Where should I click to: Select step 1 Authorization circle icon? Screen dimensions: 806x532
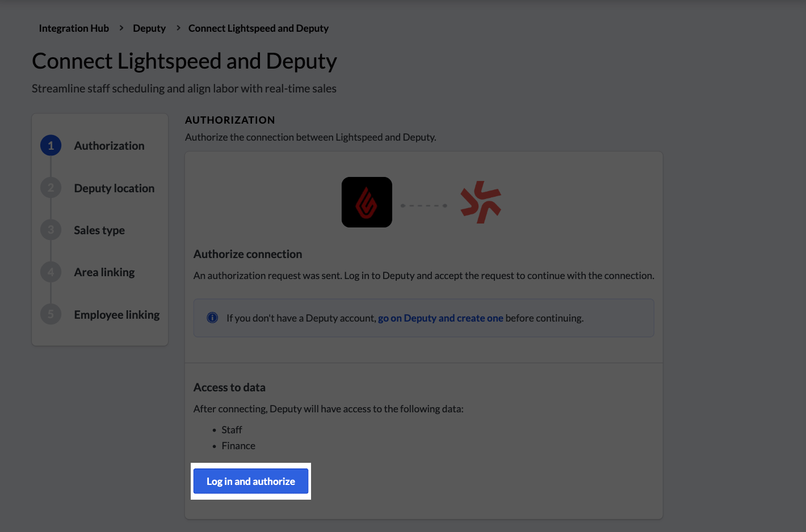[51, 145]
